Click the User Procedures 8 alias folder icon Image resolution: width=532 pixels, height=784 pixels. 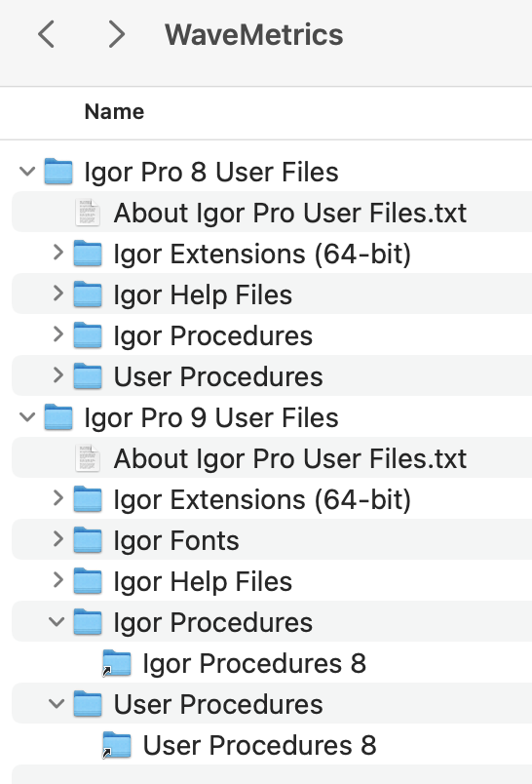coord(116,746)
